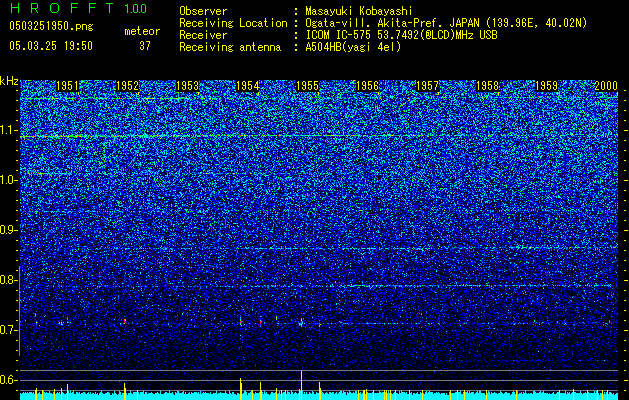Viewport: 629px width, 400px height.
Task: Click the 1.1 frequency axis label
Action: point(9,130)
